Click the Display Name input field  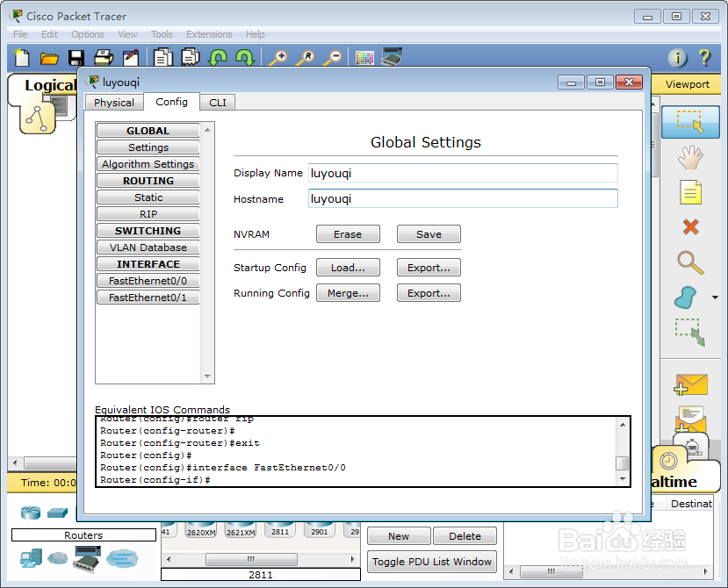(x=463, y=173)
